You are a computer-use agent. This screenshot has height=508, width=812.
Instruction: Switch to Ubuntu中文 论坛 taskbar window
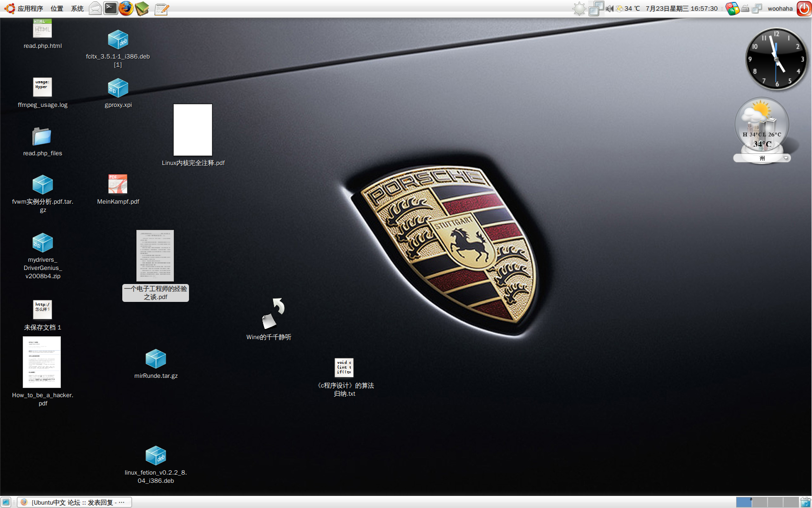point(75,502)
